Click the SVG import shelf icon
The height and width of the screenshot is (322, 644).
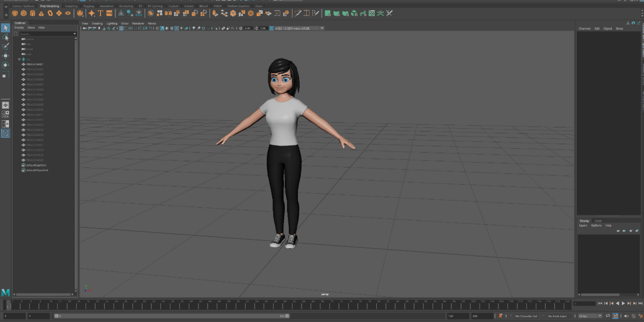coord(109,13)
